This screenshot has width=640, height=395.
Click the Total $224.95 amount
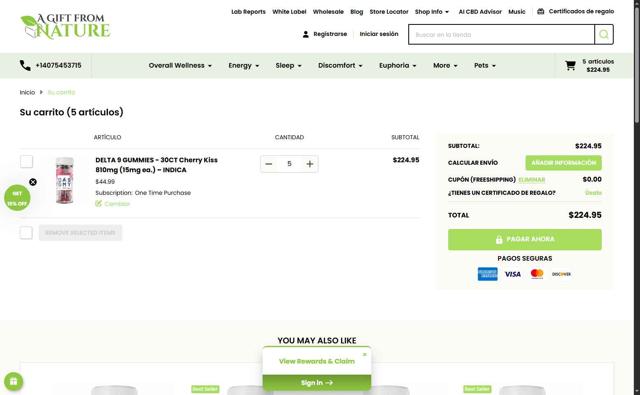pyautogui.click(x=585, y=215)
